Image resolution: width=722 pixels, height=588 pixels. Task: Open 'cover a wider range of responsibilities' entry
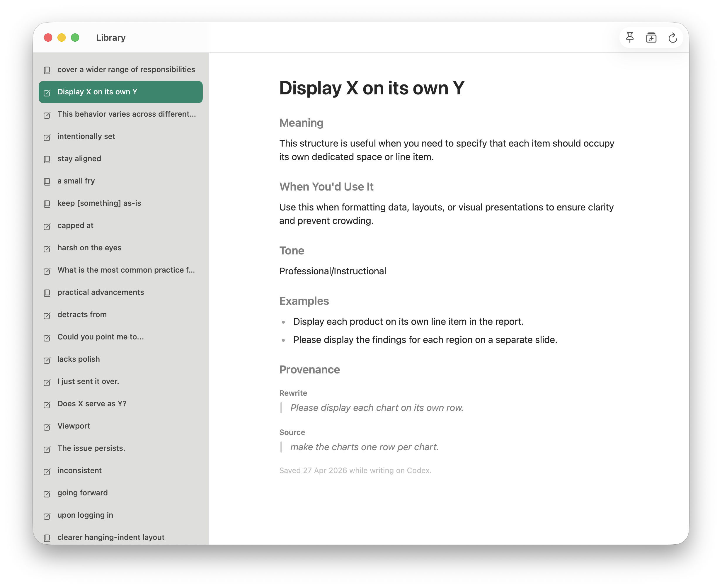tap(120, 69)
